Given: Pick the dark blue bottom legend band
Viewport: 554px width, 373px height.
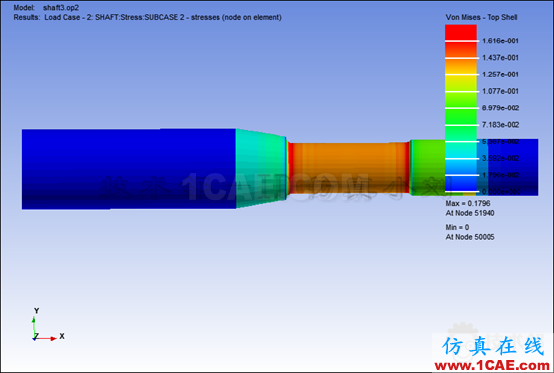Looking at the screenshot, I should pos(461,183).
